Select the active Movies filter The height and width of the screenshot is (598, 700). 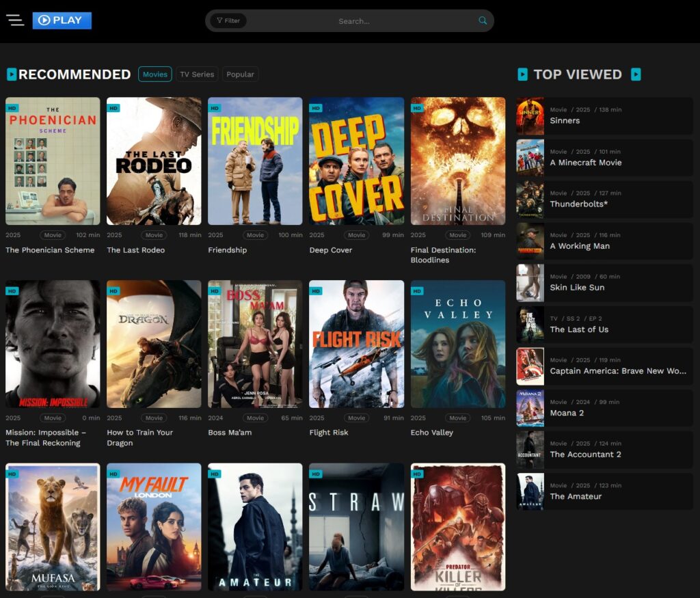(x=154, y=74)
